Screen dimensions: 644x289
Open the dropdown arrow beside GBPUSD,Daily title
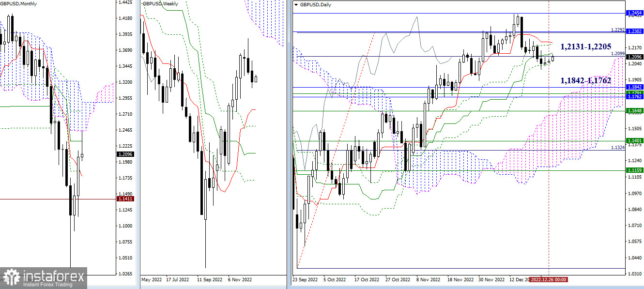pyautogui.click(x=296, y=4)
